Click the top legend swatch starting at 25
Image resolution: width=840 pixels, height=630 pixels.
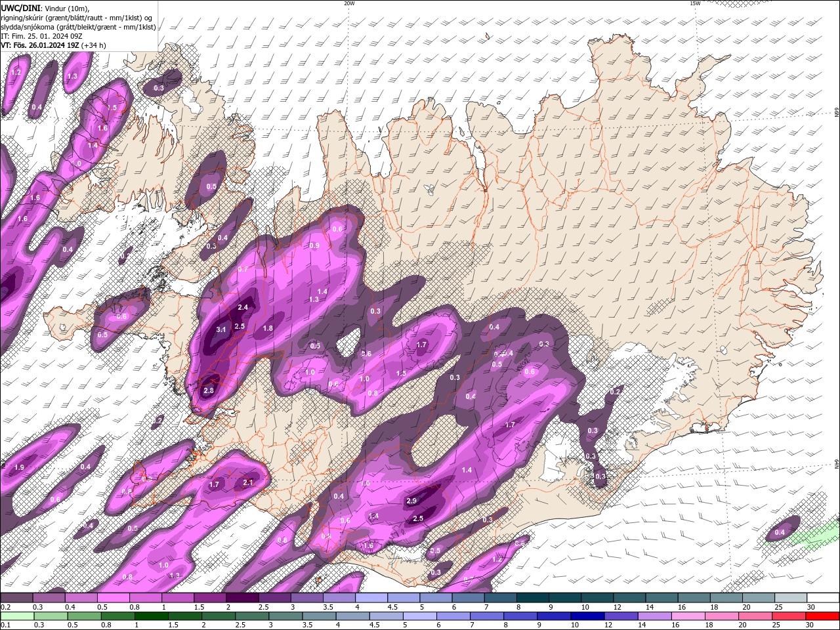pos(789,598)
